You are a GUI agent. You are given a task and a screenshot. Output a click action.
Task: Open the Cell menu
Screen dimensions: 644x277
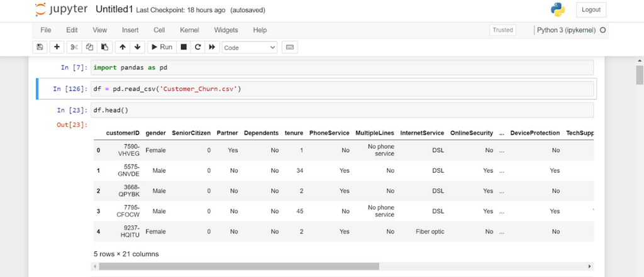pyautogui.click(x=159, y=30)
